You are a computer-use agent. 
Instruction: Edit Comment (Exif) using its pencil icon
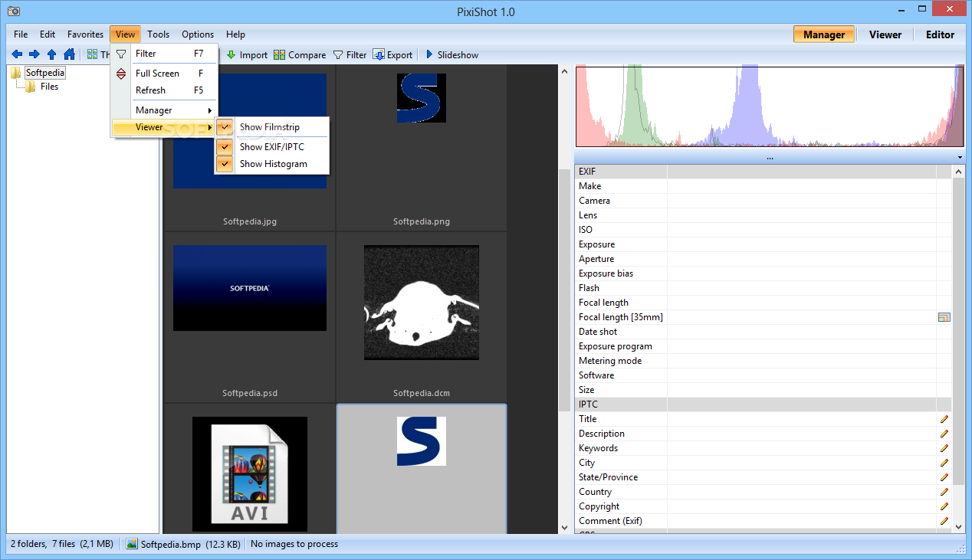click(944, 521)
